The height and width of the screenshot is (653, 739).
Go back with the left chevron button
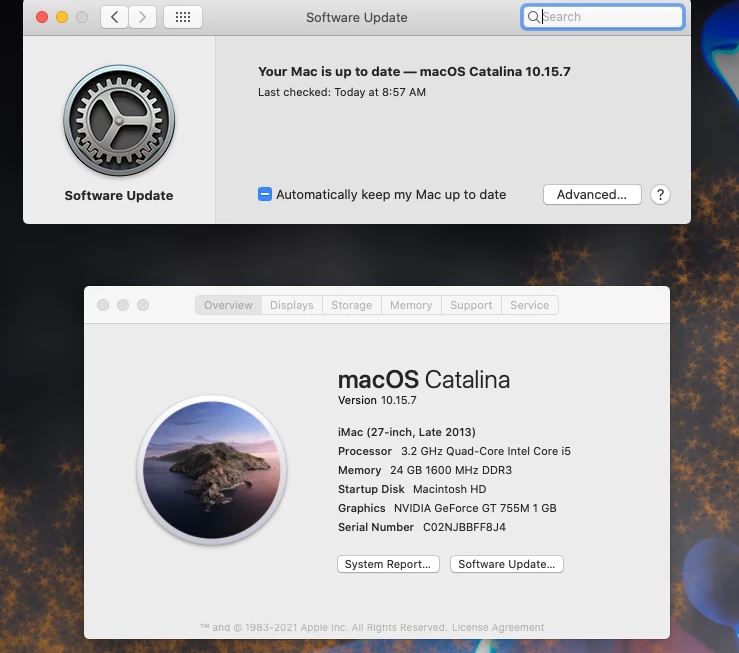[x=114, y=17]
